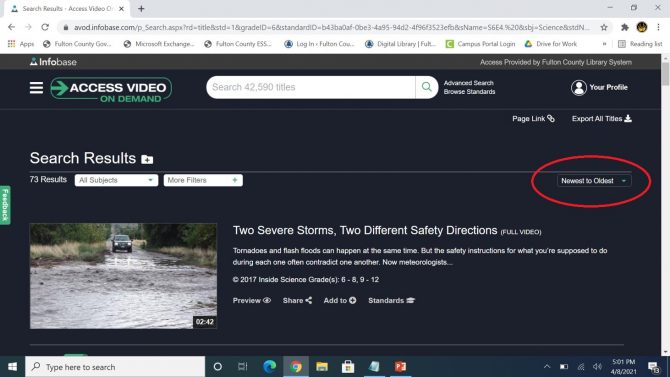The height and width of the screenshot is (377, 670).
Task: Launch Microsoft Edge from the taskbar
Action: pos(270,367)
